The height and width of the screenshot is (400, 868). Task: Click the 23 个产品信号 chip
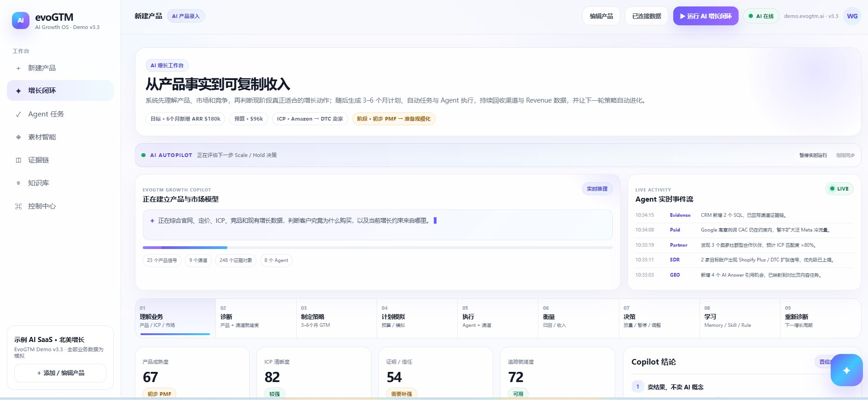tap(162, 261)
